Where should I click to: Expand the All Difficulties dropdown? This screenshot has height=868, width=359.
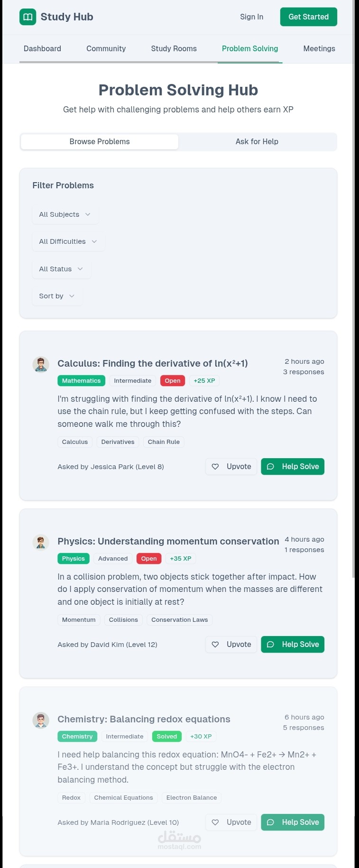pyautogui.click(x=68, y=241)
